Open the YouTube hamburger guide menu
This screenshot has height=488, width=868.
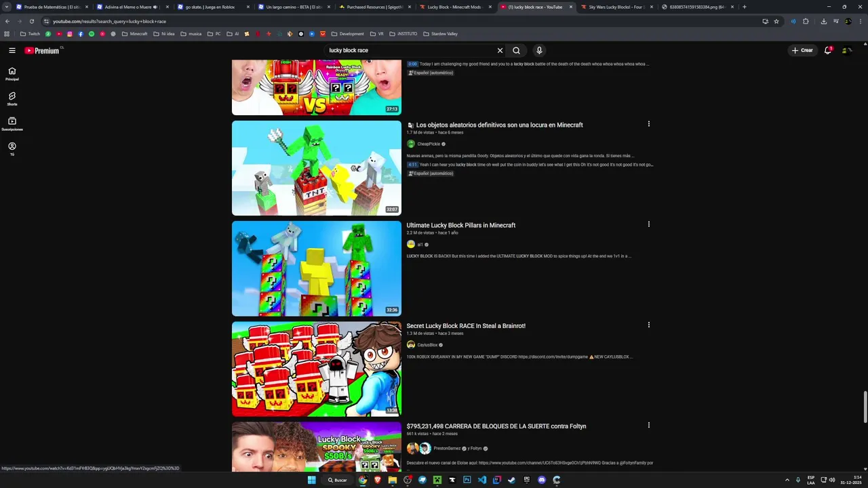pyautogui.click(x=12, y=50)
